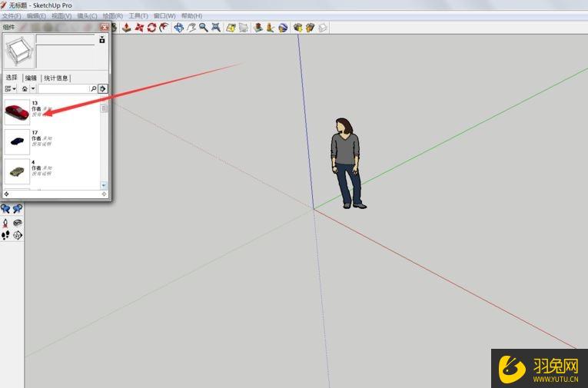Screen dimensions: 588x388
Task: Click the component list scrollbar down arrow
Action: [105, 185]
